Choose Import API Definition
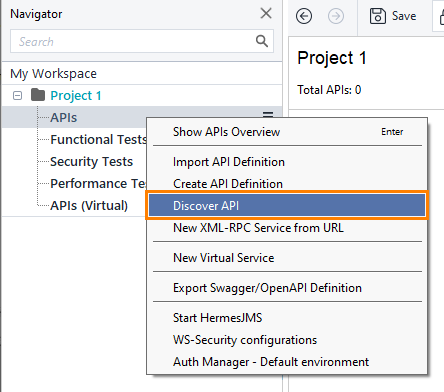The height and width of the screenshot is (392, 444). coord(287,162)
